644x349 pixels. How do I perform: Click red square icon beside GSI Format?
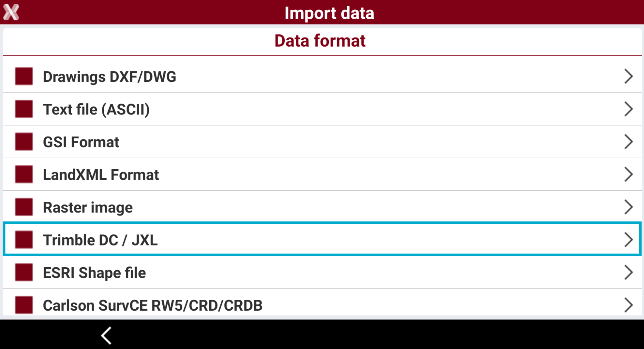click(24, 142)
